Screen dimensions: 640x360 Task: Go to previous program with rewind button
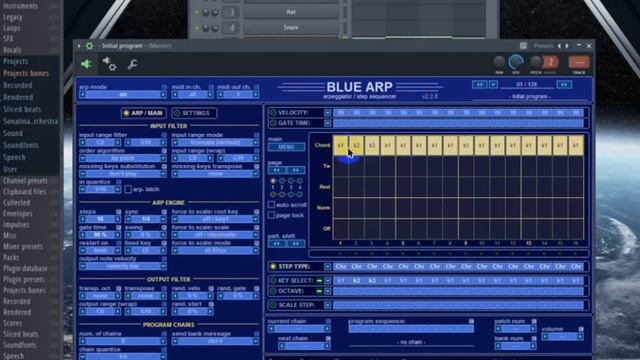(x=479, y=84)
